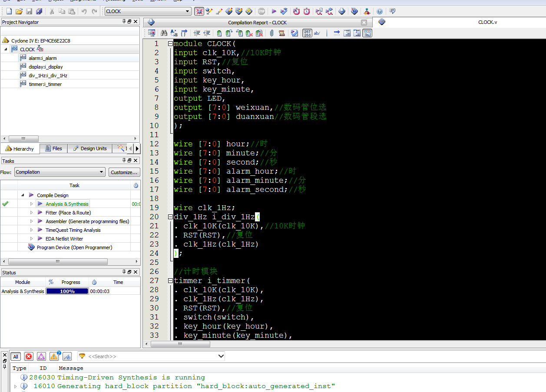Decrease indent in editor toolbar
This screenshot has height=392, width=546.
[207, 33]
